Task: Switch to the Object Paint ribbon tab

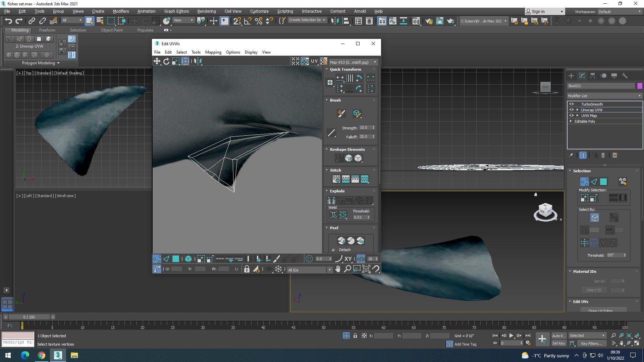Action: click(x=112, y=30)
